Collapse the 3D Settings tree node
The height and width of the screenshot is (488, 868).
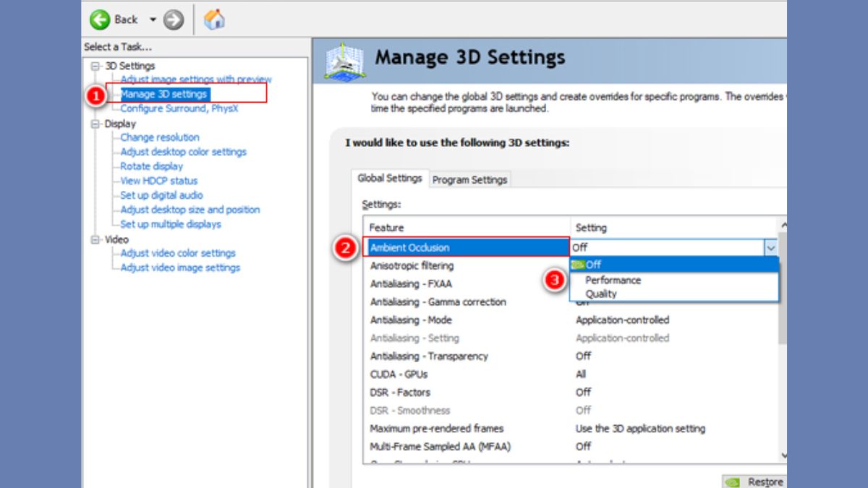click(95, 66)
